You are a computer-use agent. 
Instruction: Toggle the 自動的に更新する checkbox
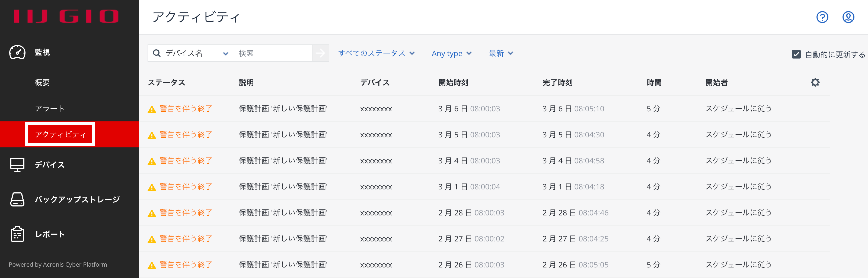click(x=796, y=54)
